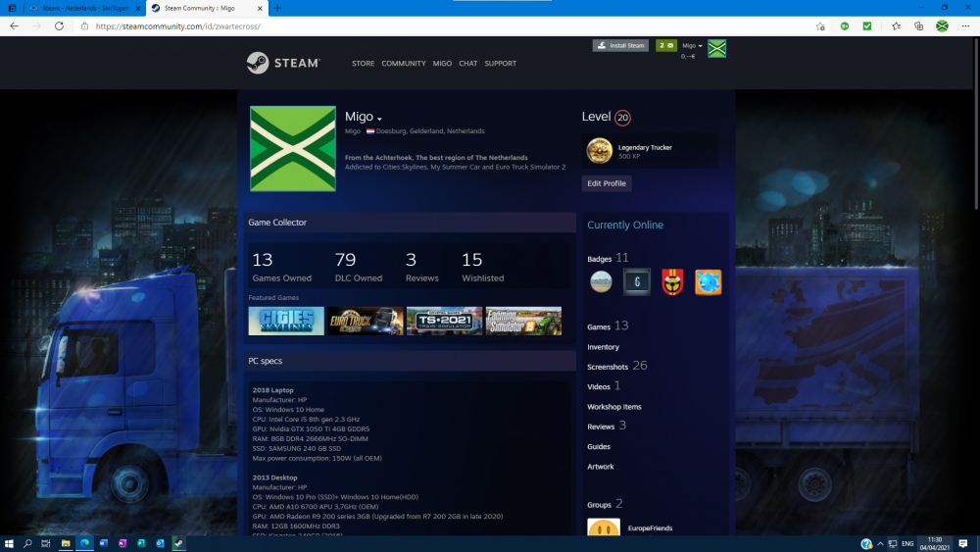Click the EuropeFriends smiley group avatar
This screenshot has width=980, height=552.
(x=603, y=527)
